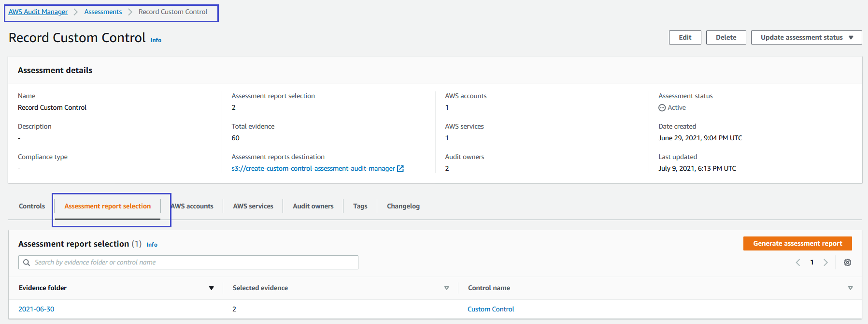Show the Audit owners tab

(x=313, y=206)
